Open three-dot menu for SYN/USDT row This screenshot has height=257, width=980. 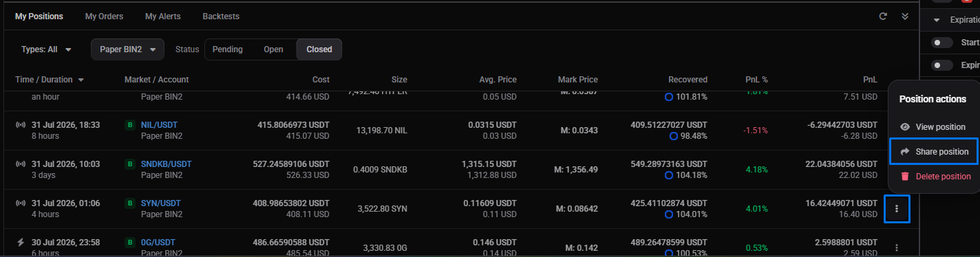897,209
